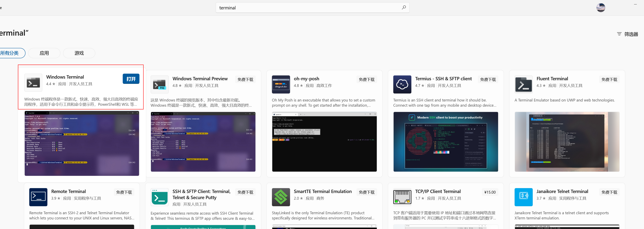Minimize the Store window
The image size is (644, 229).
pyautogui.click(x=635, y=4)
